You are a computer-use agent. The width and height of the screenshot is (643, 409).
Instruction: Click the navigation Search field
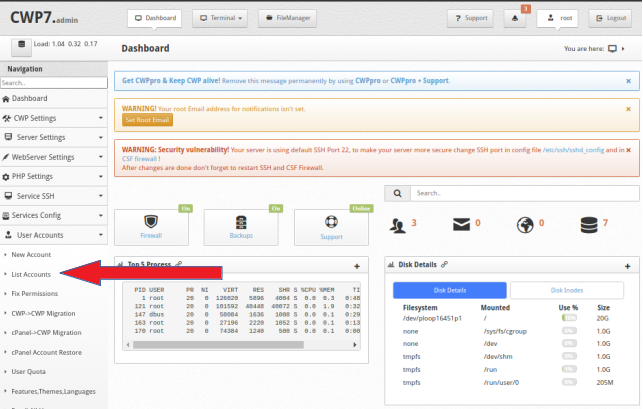(x=54, y=83)
